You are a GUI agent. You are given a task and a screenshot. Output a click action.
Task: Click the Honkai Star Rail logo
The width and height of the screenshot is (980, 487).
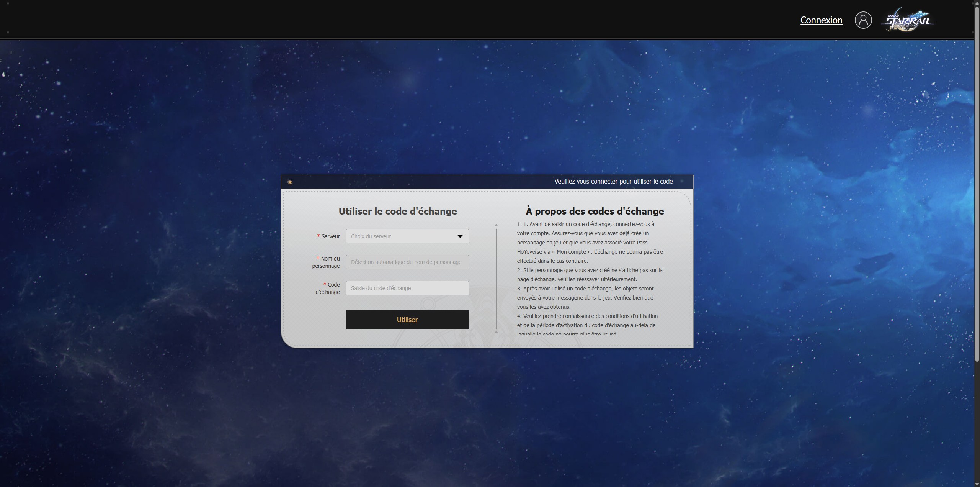tap(908, 20)
